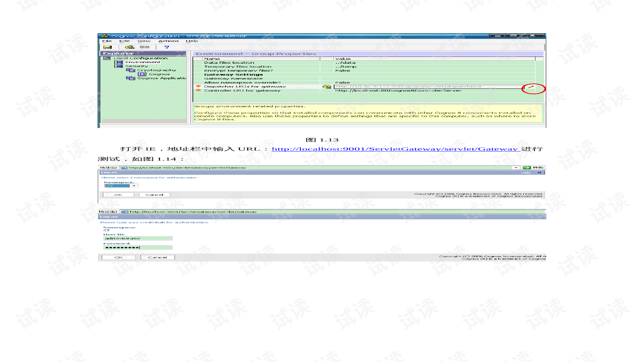
Task: Open the address bar history dropdown arrow
Action: click(516, 168)
